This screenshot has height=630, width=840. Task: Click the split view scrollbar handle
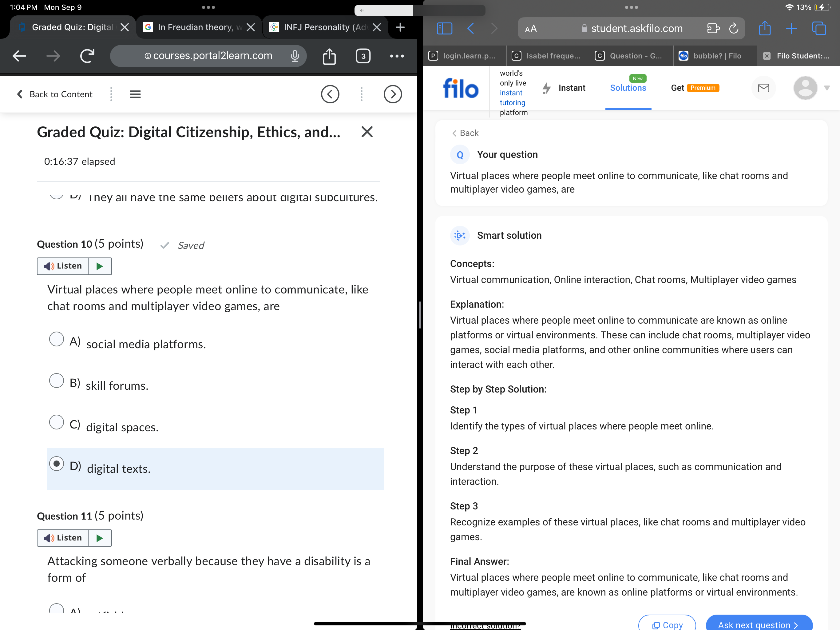pos(420,315)
